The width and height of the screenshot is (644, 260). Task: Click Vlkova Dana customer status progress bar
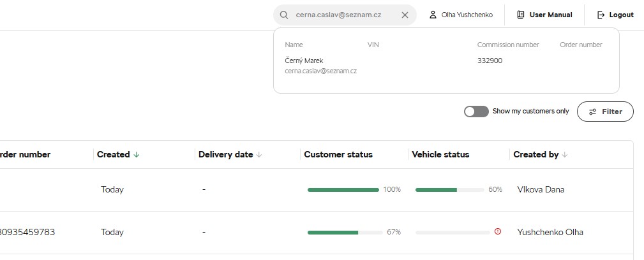point(343,190)
